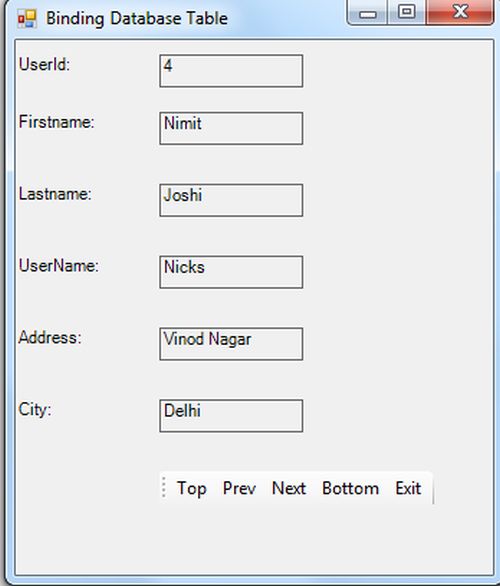Select the UserName field showing Nicks
Screen dimensions: 500x586
tap(231, 272)
